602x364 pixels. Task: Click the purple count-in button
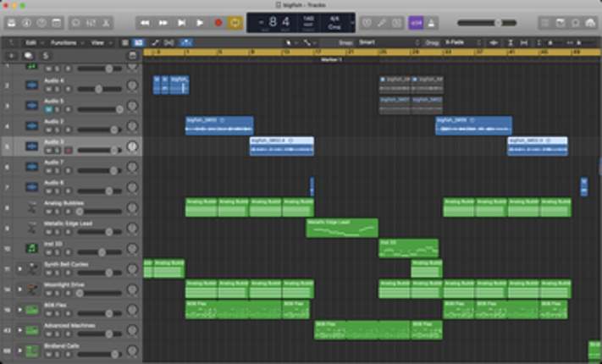pyautogui.click(x=415, y=23)
